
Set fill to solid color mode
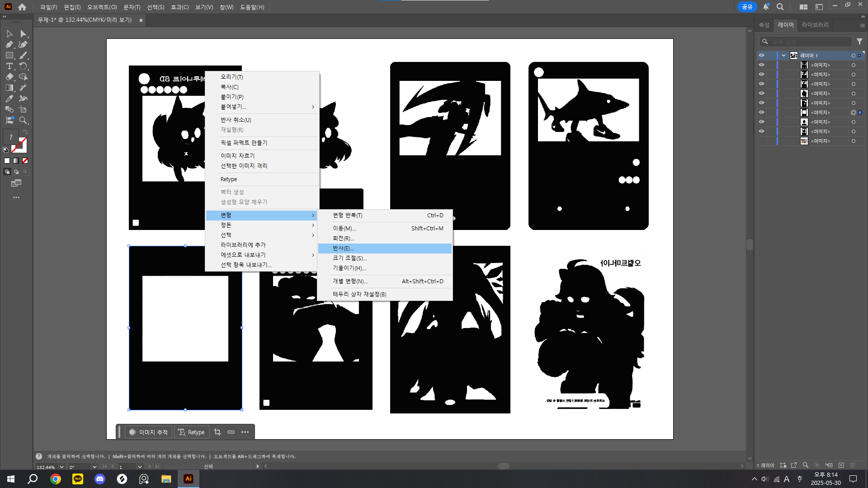7,160
